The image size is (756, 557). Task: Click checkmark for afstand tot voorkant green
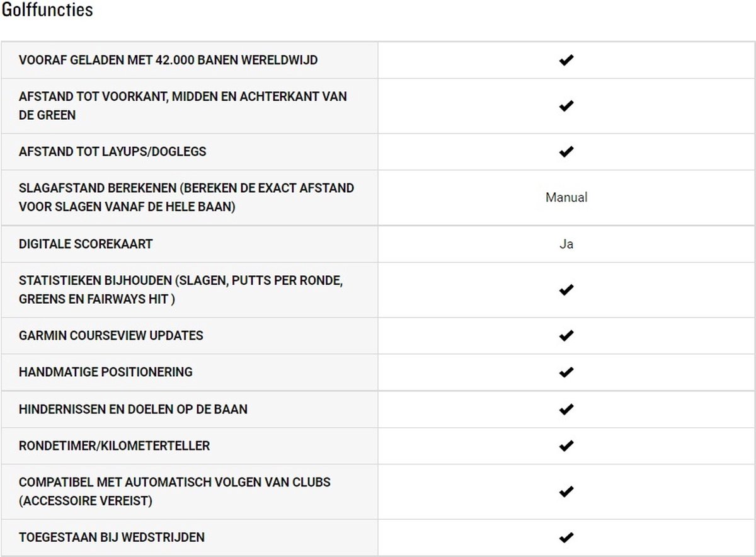566,106
